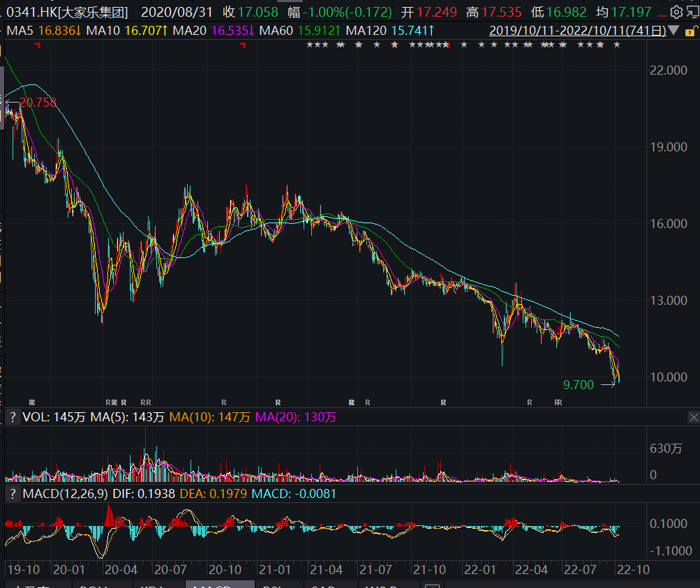The height and width of the screenshot is (588, 700).
Task: Open the VOL indicator help question mark
Action: (x=11, y=417)
